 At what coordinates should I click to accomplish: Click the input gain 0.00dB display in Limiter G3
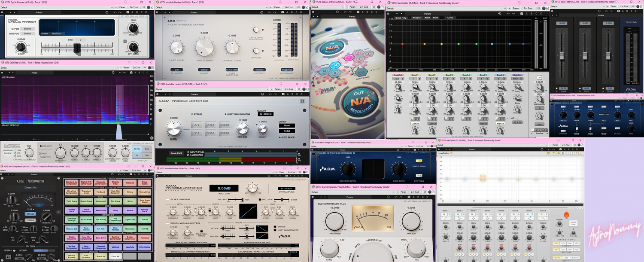tap(224, 188)
